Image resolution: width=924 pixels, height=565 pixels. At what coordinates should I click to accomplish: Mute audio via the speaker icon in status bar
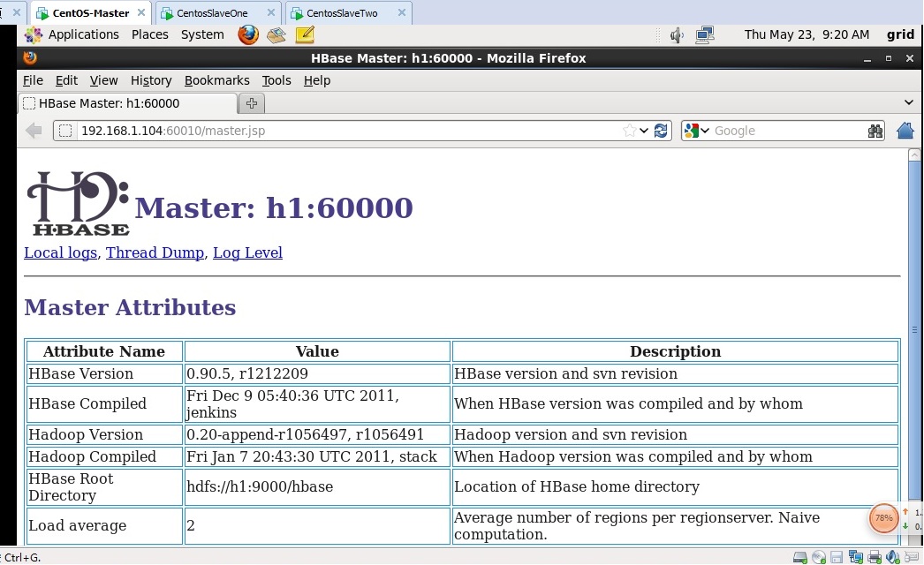coord(891,557)
